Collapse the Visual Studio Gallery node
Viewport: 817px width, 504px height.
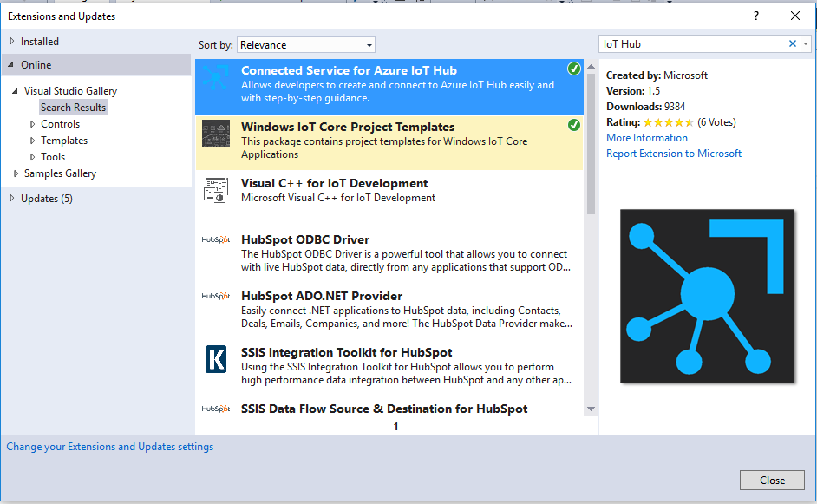pos(15,91)
